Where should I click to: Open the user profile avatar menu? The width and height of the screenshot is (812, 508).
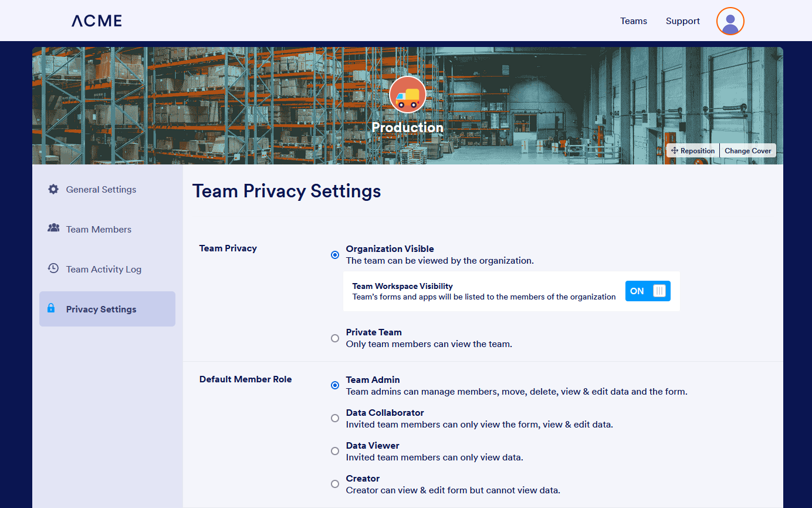coord(730,21)
